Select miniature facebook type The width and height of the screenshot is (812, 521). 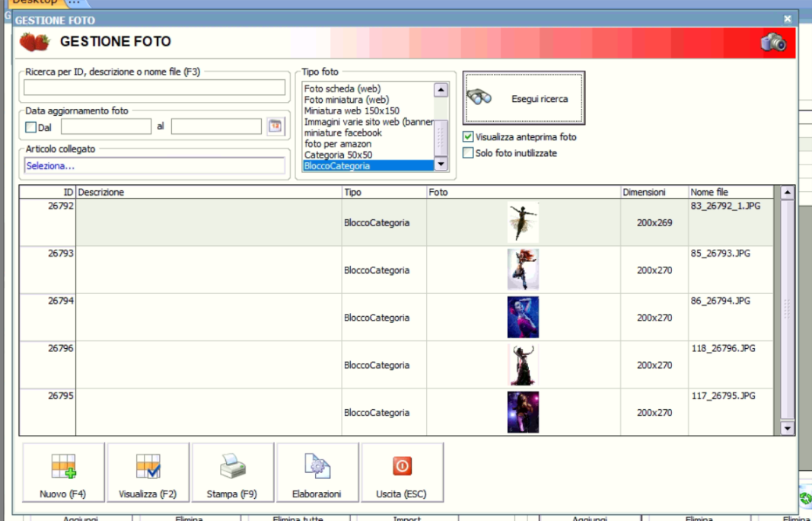(342, 133)
